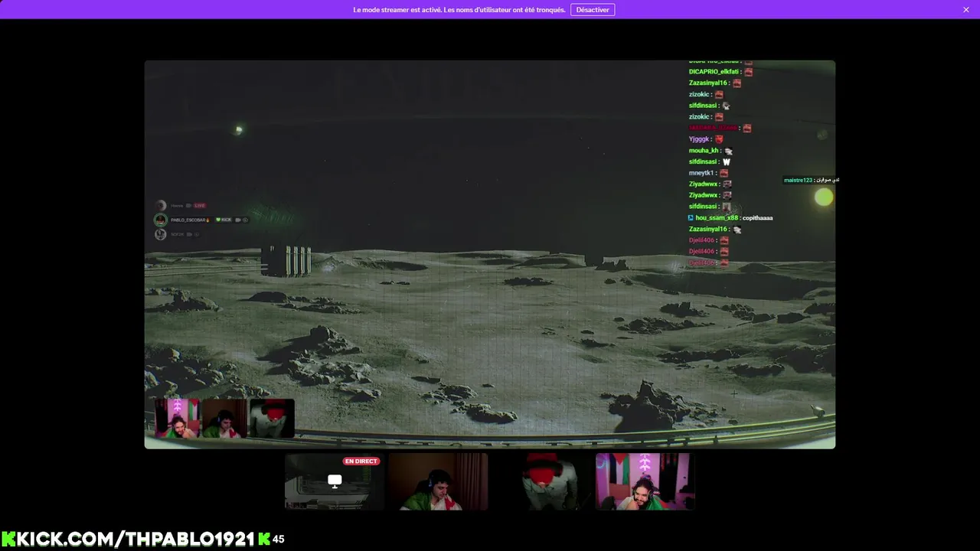980x551 pixels.
Task: Click the mneytk1 chat username
Action: point(701,173)
